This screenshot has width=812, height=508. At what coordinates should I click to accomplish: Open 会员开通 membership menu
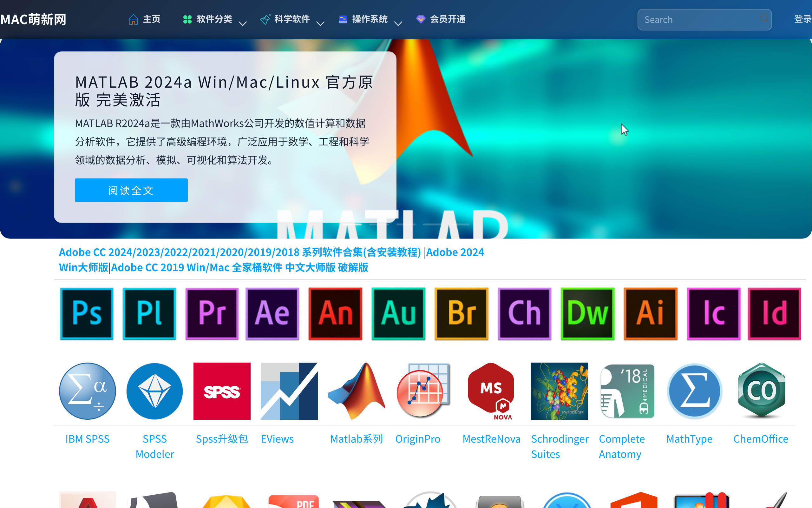(x=441, y=19)
